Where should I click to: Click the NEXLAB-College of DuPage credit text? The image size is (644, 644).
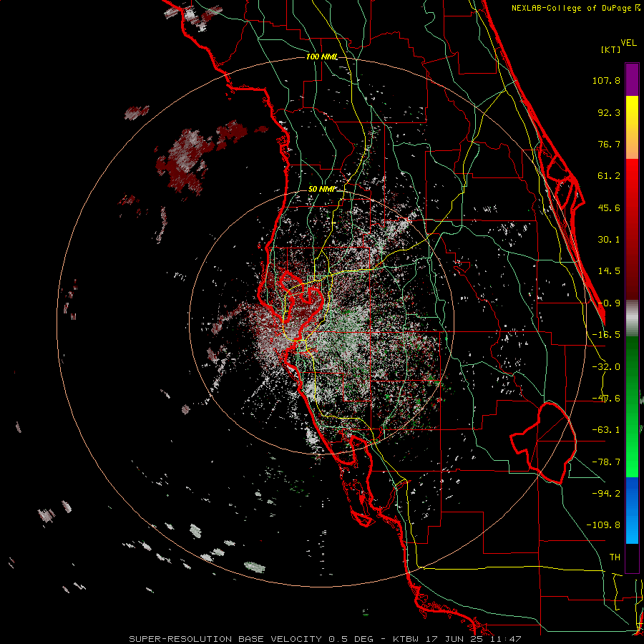click(576, 8)
